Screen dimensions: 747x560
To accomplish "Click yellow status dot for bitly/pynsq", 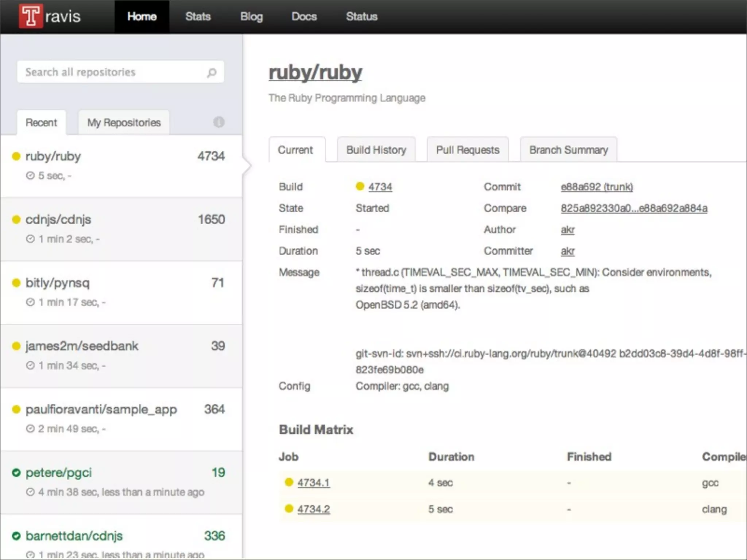I will coord(16,283).
